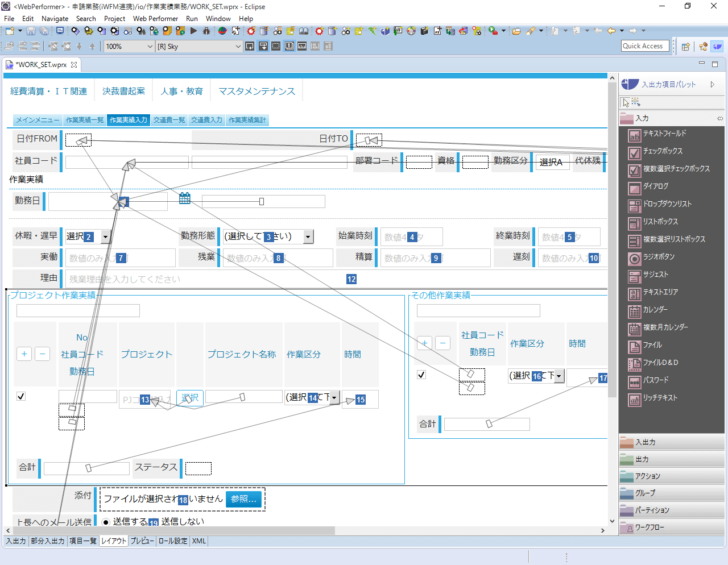Click the 交通費入力 navigation tab
This screenshot has width=728, height=565.
pyautogui.click(x=206, y=120)
